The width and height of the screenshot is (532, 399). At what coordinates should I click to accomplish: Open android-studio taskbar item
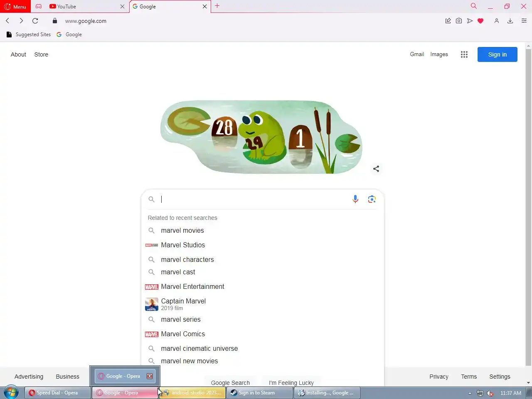pyautogui.click(x=192, y=393)
